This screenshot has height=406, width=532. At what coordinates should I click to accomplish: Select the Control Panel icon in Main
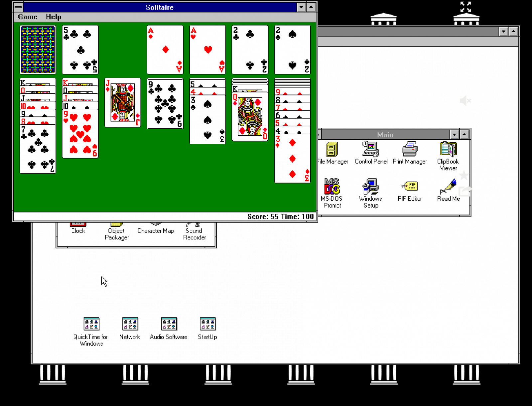pos(371,153)
